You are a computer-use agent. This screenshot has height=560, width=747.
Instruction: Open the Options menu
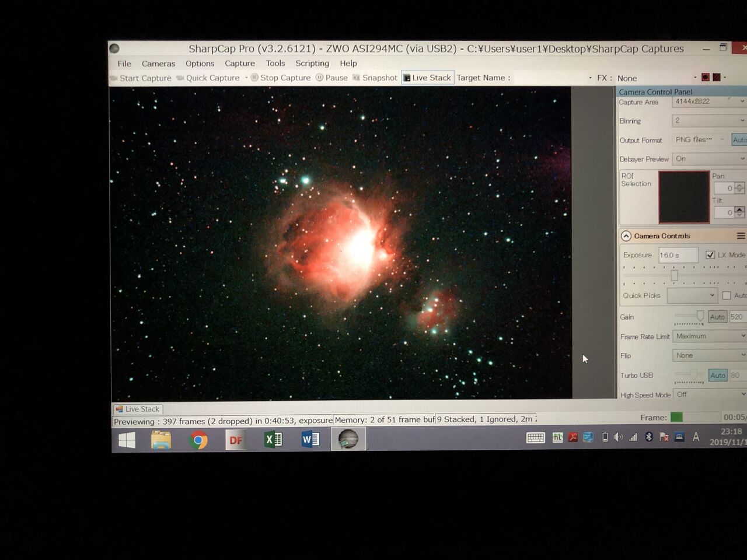200,64
